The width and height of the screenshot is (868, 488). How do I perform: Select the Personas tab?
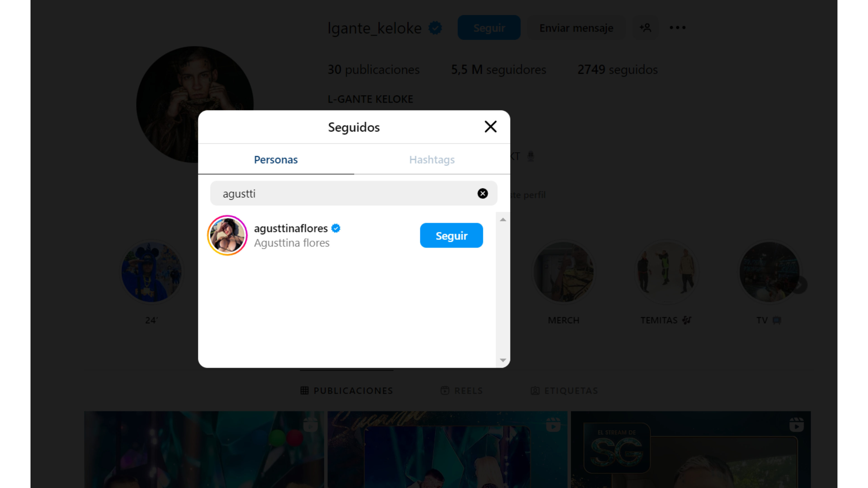[x=276, y=160]
